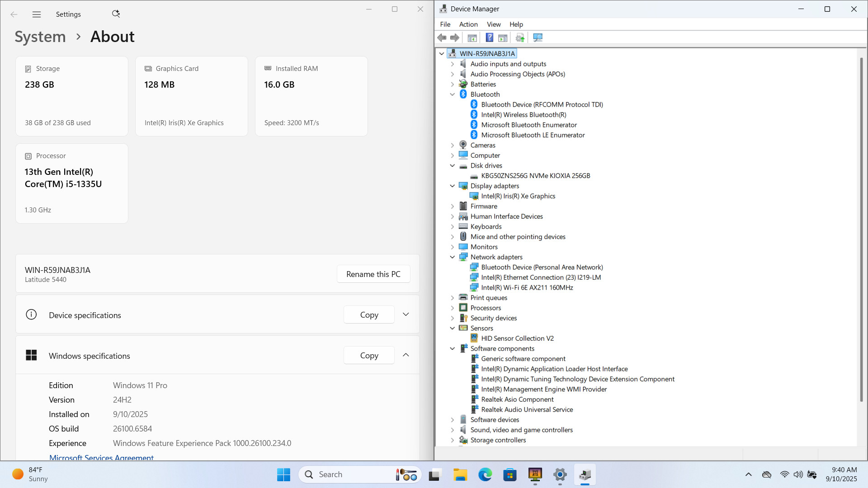Click the weather widget showing 84°F
868x488 pixels.
click(31, 474)
